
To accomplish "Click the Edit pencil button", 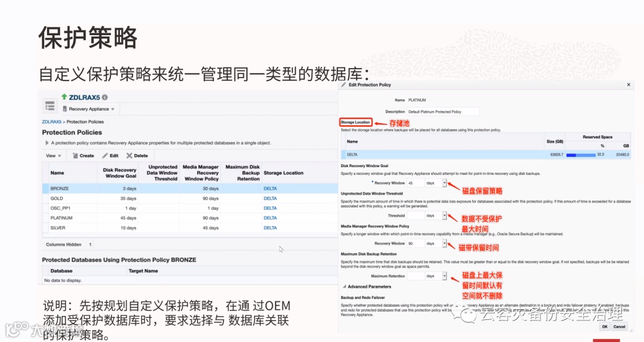I will 110,156.
